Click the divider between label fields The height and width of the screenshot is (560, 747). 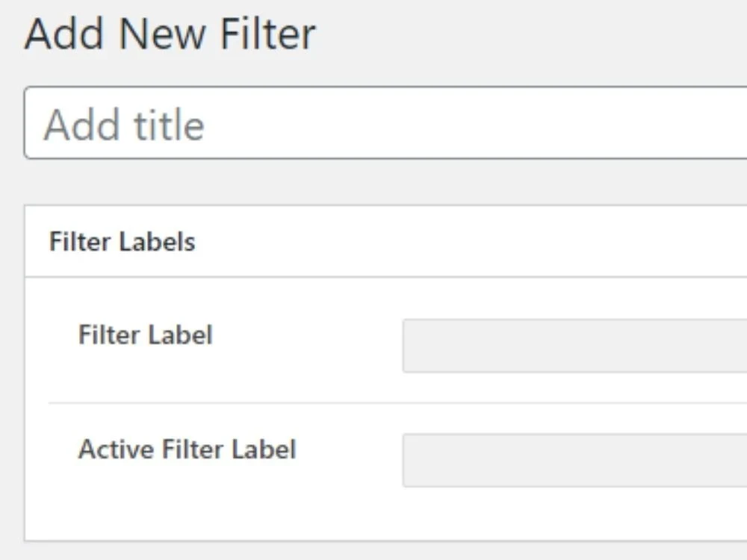coord(373,403)
